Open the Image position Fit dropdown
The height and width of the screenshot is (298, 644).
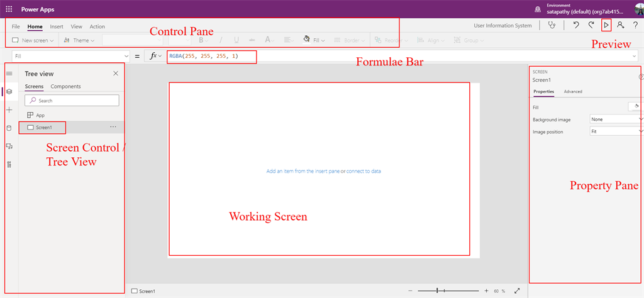coord(616,132)
